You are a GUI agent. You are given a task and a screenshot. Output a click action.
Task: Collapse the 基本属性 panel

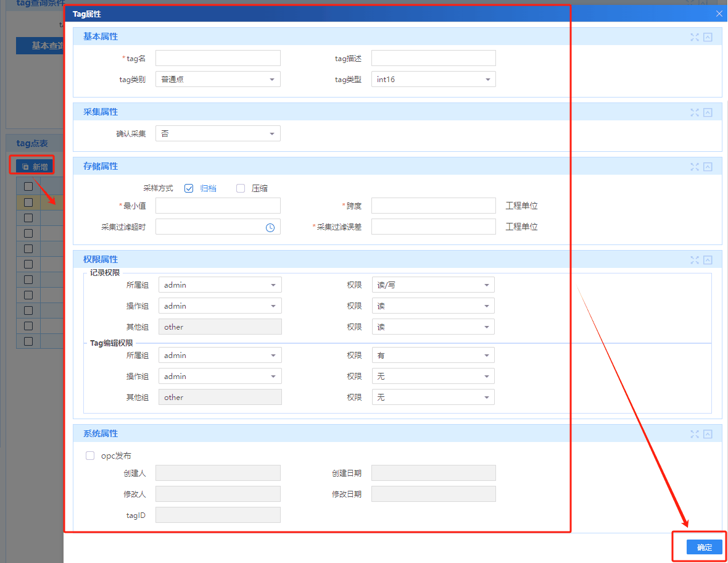tap(708, 37)
